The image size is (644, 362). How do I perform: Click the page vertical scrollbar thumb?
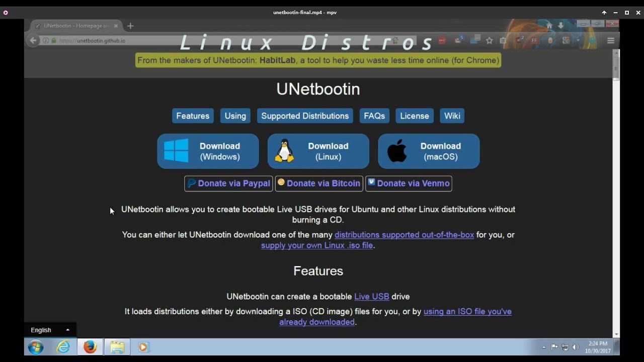pyautogui.click(x=616, y=68)
